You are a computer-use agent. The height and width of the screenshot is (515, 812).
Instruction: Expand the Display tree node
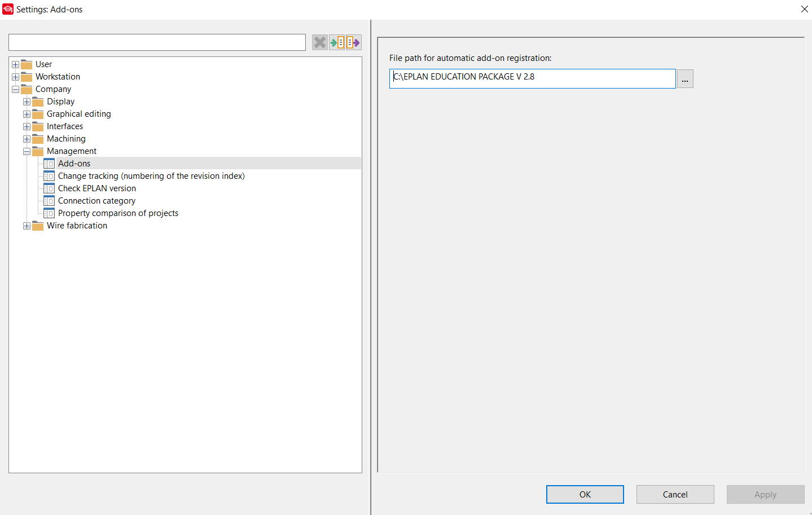(27, 102)
